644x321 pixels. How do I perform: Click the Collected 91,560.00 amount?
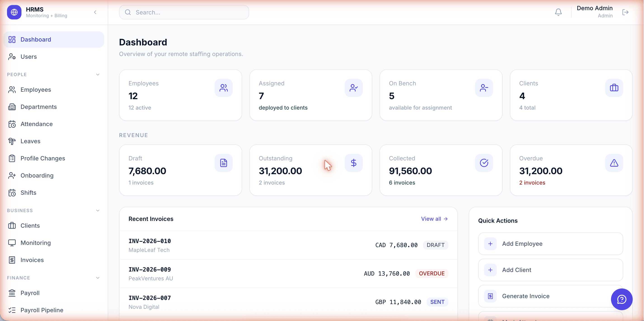[410, 171]
